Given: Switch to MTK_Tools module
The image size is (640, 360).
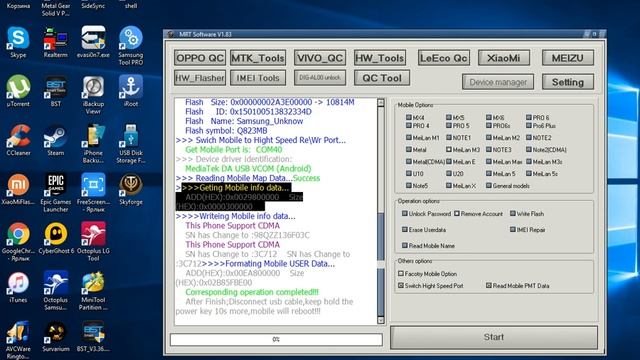Looking at the screenshot, I should click(258, 58).
